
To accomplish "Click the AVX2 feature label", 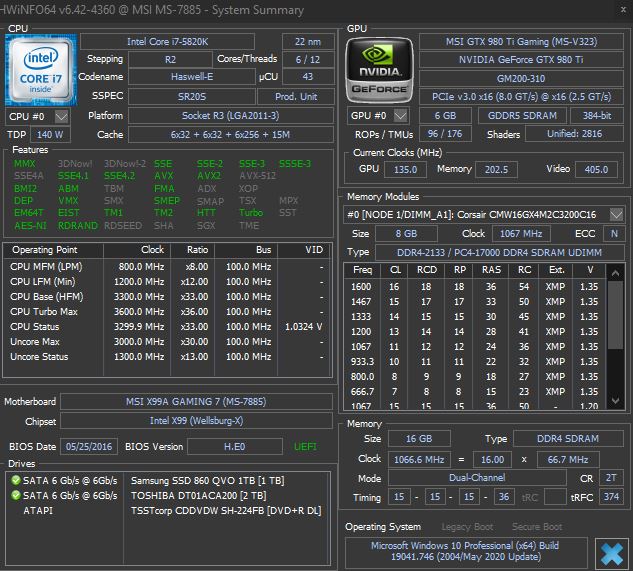I will pyautogui.click(x=209, y=176).
